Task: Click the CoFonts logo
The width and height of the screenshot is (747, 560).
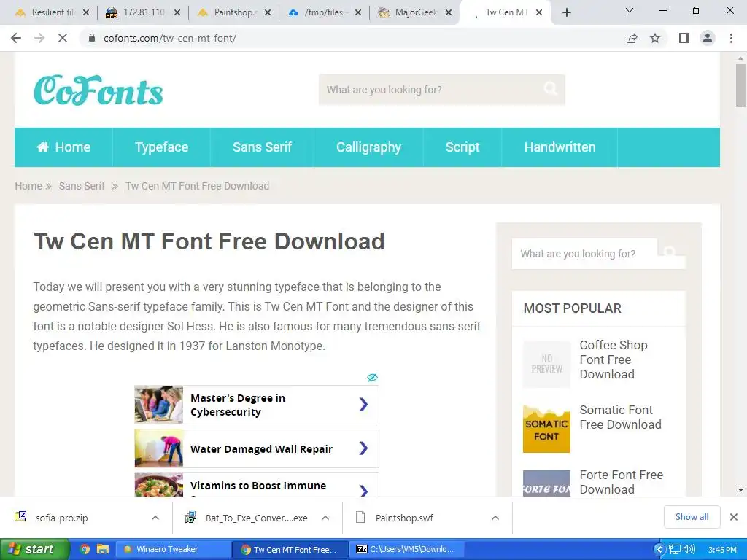Action: click(x=98, y=90)
